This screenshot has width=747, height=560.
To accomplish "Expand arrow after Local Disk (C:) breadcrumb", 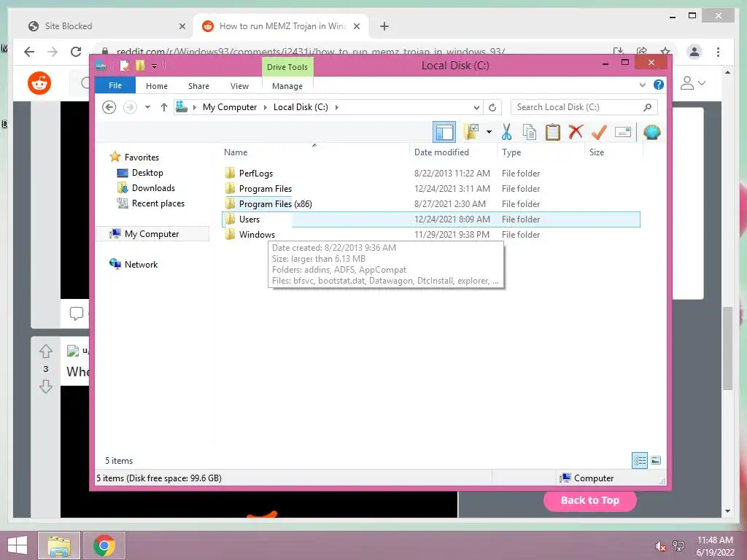I will click(x=337, y=107).
